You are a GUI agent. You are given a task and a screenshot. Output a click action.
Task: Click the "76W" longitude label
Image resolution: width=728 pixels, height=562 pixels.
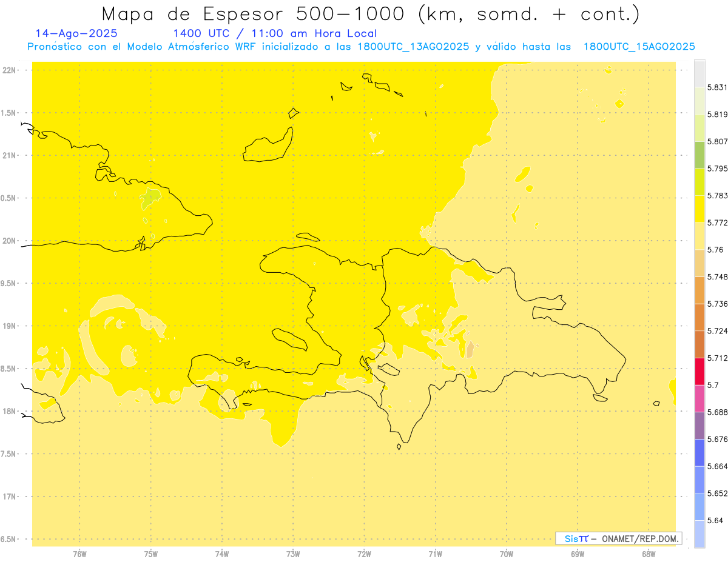pos(79,554)
